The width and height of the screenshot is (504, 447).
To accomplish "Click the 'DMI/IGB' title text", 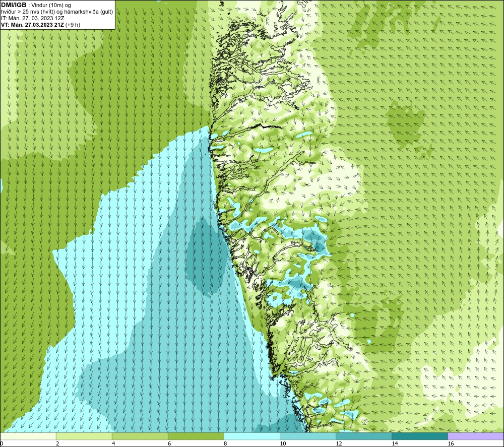I will 14,5.
